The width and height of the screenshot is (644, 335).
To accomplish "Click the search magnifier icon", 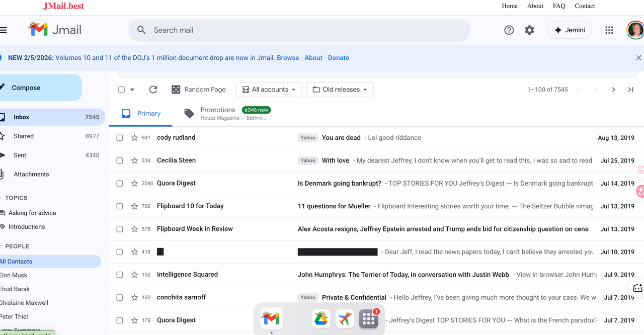I will coord(142,30).
